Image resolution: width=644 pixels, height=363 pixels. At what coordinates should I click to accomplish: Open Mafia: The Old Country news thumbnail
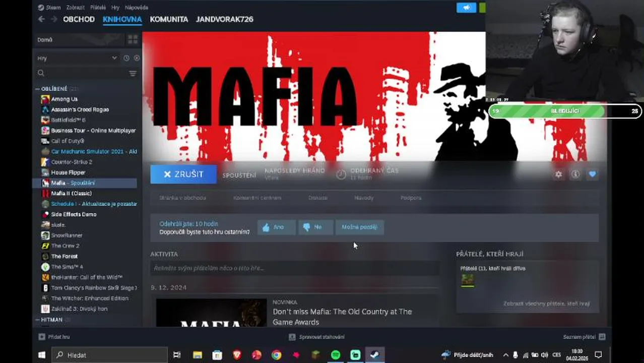tap(211, 313)
